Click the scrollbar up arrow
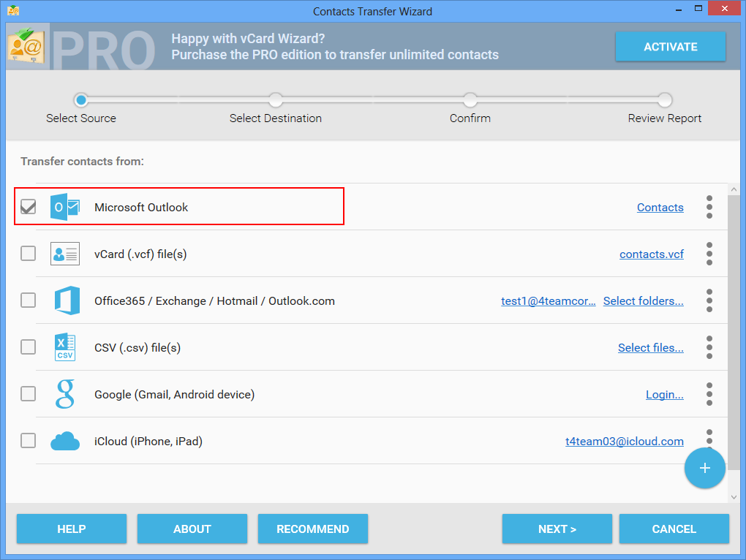 (734, 189)
